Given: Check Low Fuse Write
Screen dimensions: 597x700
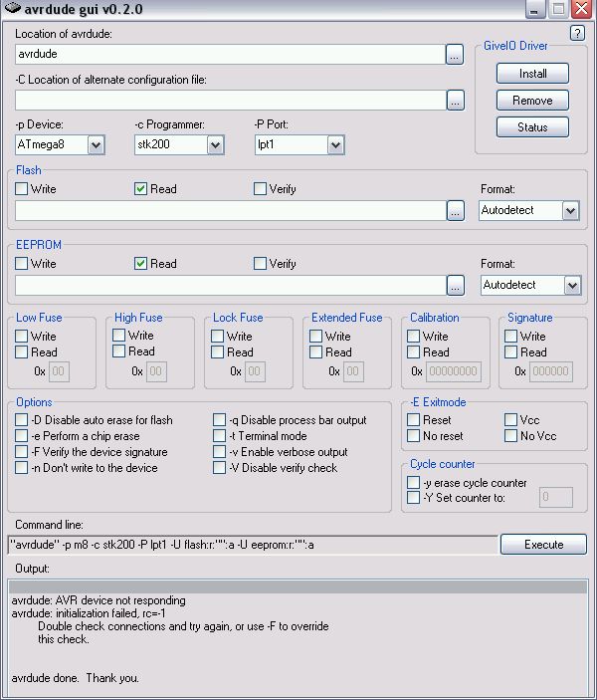Looking at the screenshot, I should pos(22,336).
